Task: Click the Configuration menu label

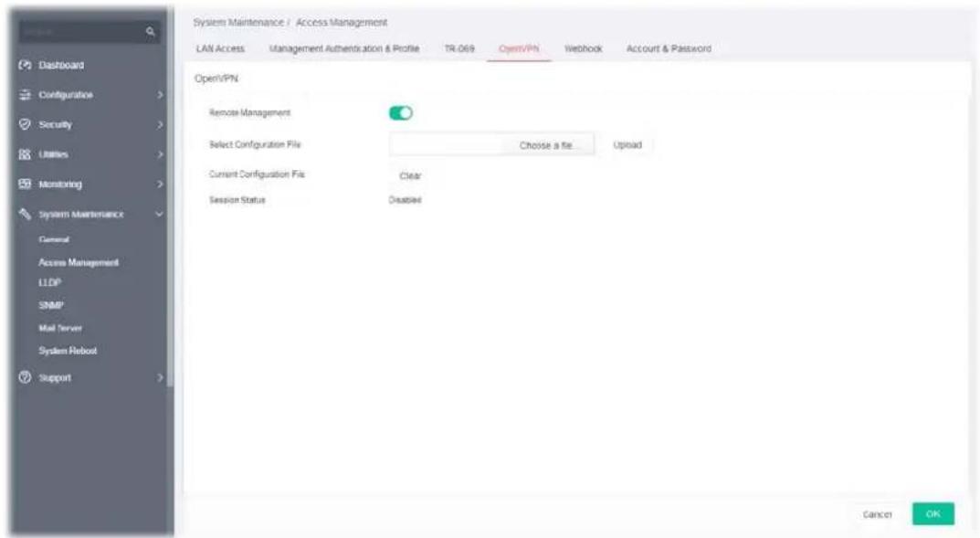Action: (x=66, y=95)
